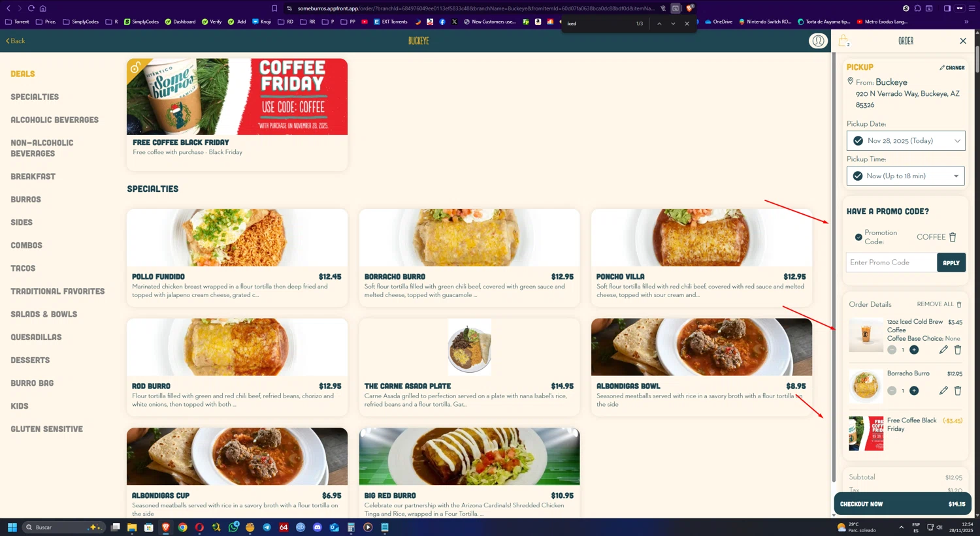The width and height of the screenshot is (980, 536).
Task: Open Pickup Date dropdown
Action: click(906, 141)
